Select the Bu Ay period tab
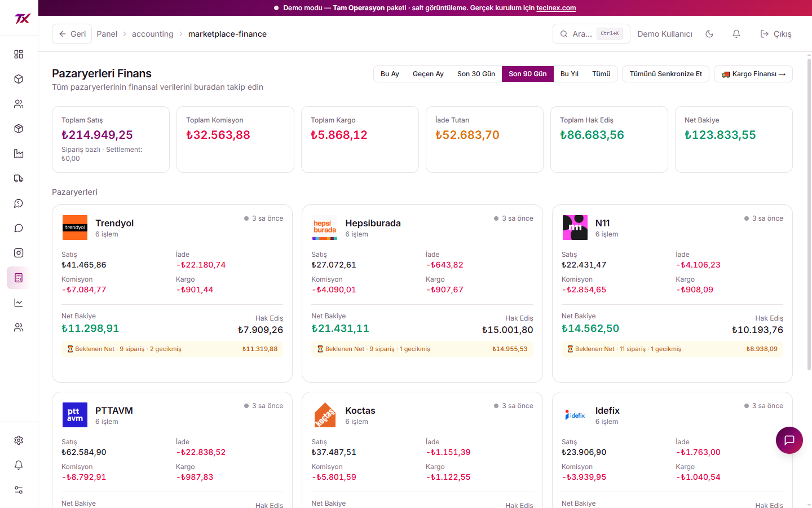This screenshot has width=812, height=508. (x=390, y=74)
